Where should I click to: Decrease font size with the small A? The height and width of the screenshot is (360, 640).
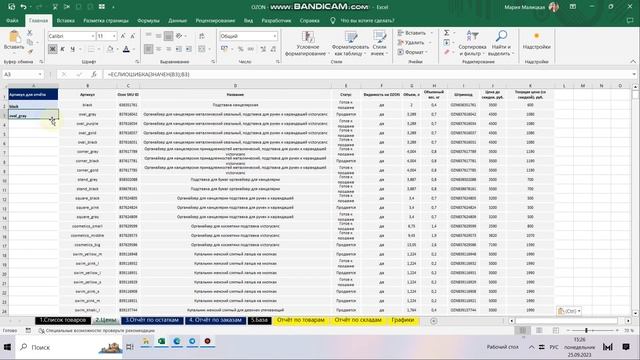133,36
